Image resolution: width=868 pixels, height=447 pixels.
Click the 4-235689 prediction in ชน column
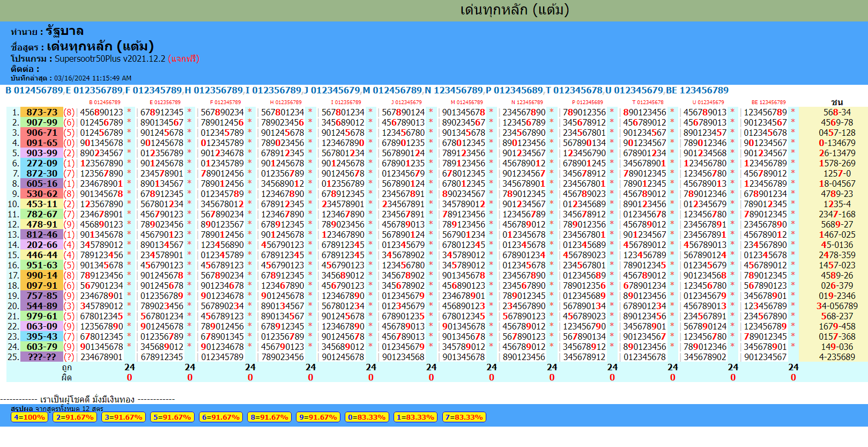point(837,357)
